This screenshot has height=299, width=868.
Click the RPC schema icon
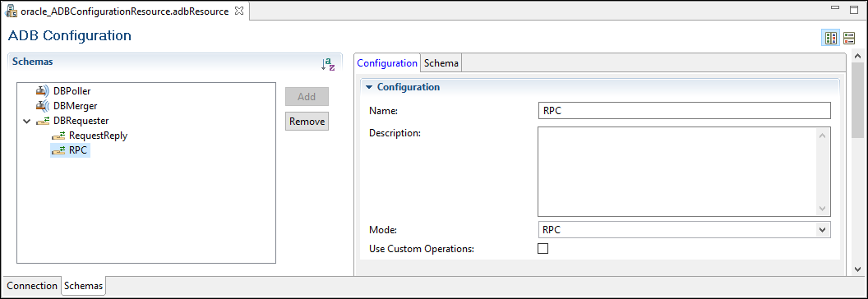(x=58, y=150)
